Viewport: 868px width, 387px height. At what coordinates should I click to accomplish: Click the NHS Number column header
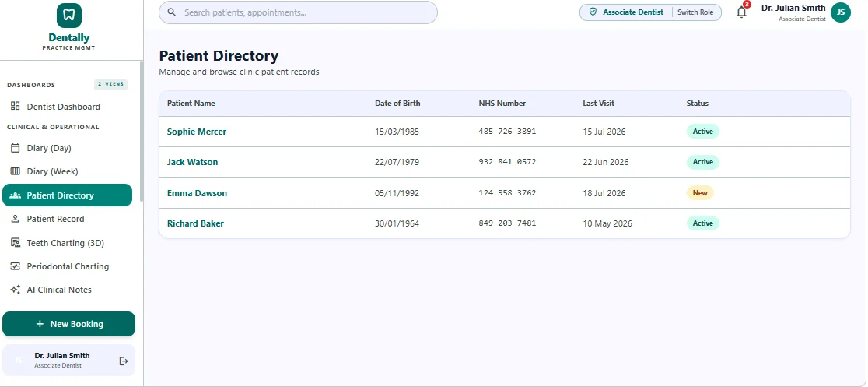point(502,103)
